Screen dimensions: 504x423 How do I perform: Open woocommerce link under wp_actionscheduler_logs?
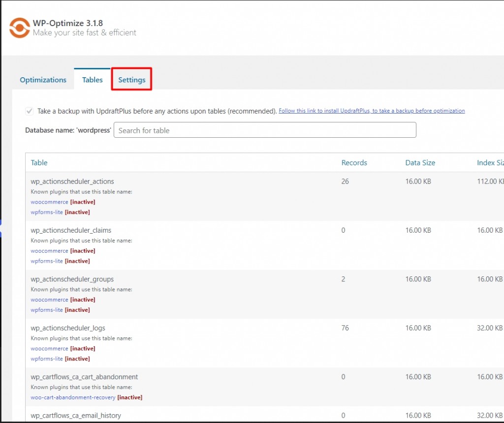[49, 349]
